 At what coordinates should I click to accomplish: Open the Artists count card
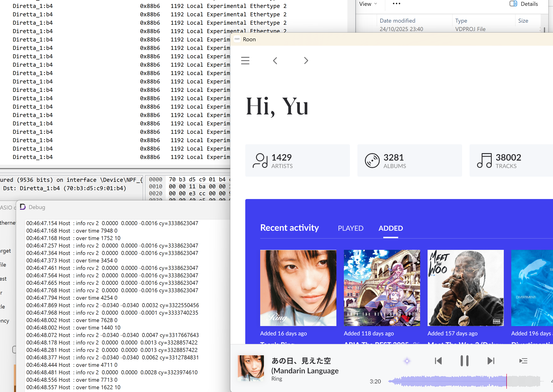[297, 161]
